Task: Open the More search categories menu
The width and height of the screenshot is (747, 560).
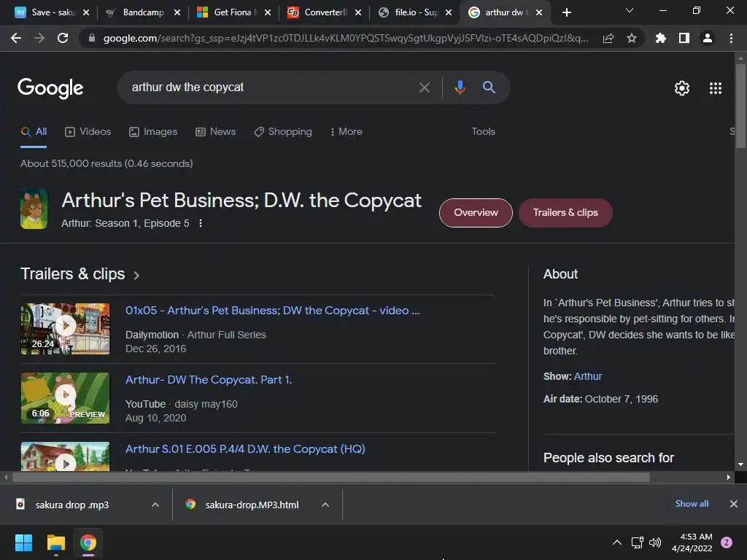Action: [x=347, y=132]
